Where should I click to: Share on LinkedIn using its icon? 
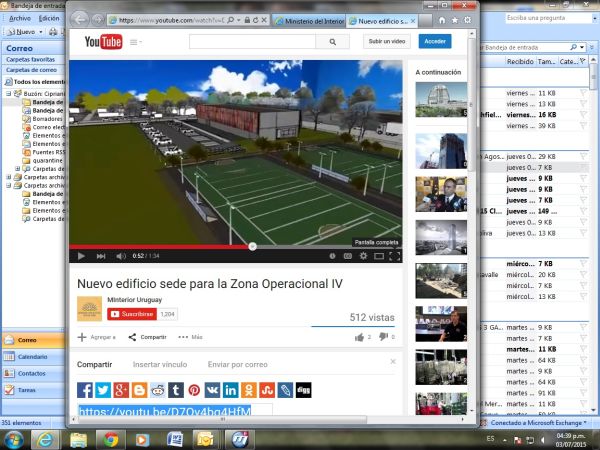point(230,390)
